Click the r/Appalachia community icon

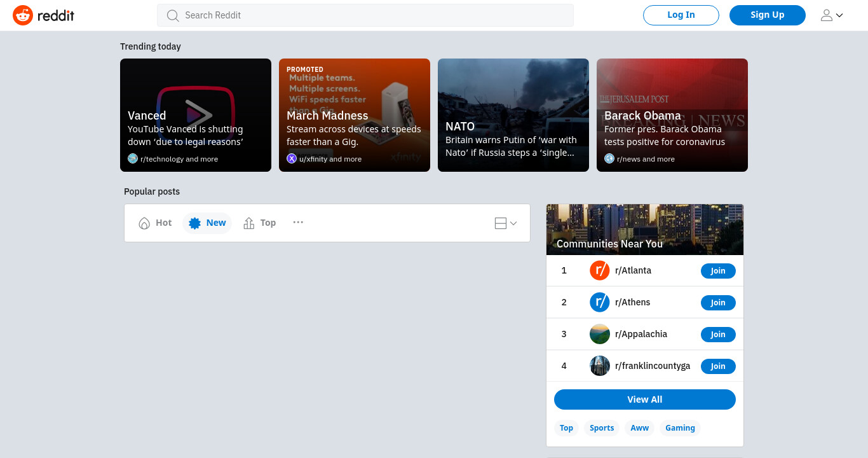click(x=600, y=334)
